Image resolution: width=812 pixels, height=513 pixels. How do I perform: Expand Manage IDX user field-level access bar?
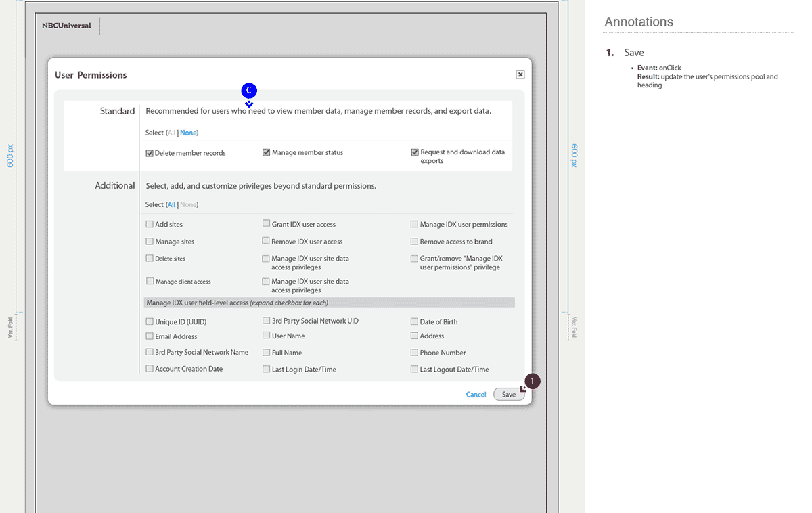pos(330,303)
